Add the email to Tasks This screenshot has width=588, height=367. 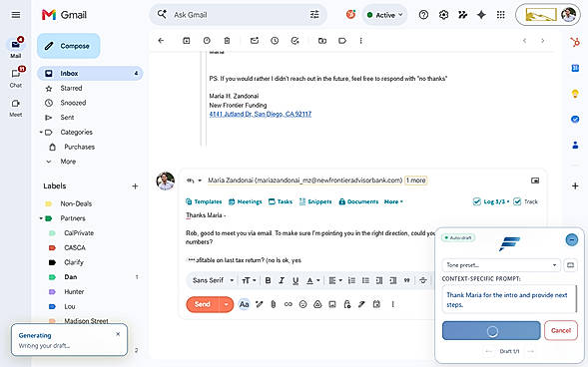pyautogui.click(x=295, y=41)
